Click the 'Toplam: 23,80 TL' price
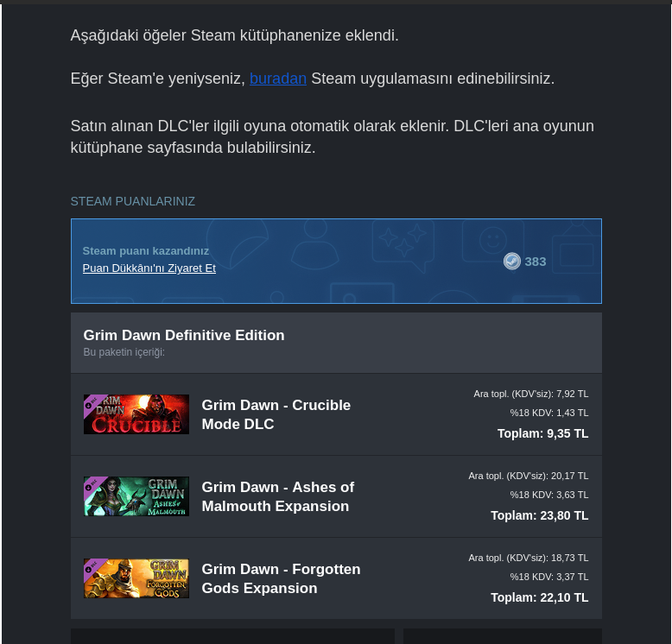Image resolution: width=672 pixels, height=644 pixels. click(x=539, y=515)
